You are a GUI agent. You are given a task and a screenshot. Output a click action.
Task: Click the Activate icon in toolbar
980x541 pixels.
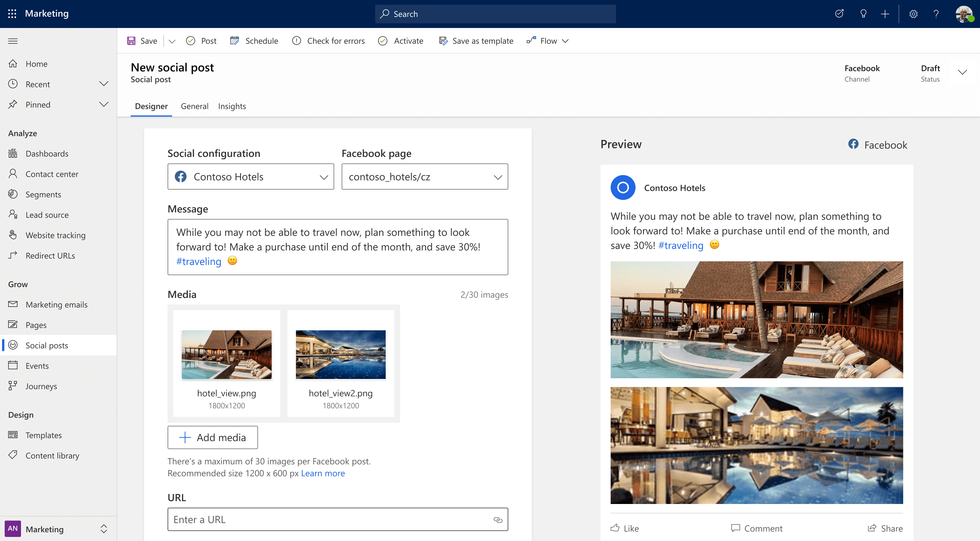(383, 41)
